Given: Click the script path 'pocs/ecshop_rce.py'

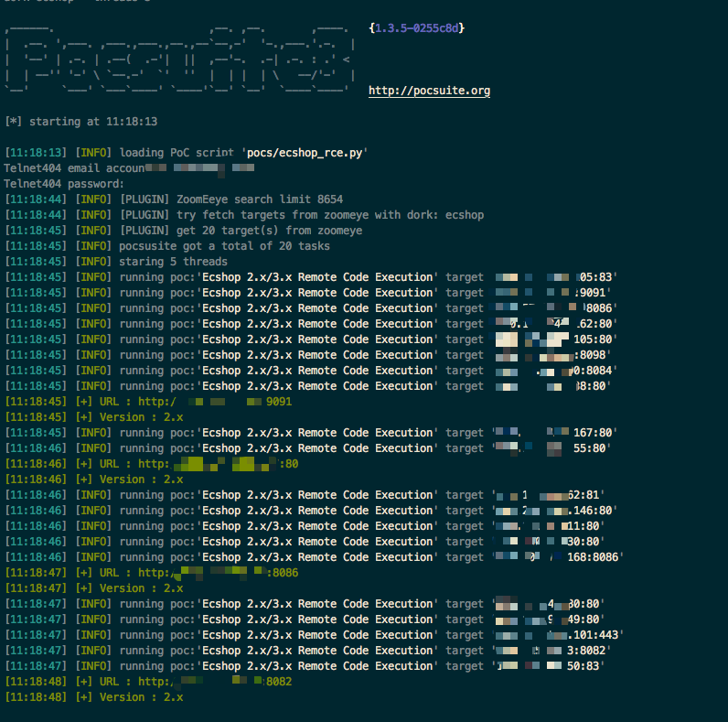Looking at the screenshot, I should coord(305,153).
